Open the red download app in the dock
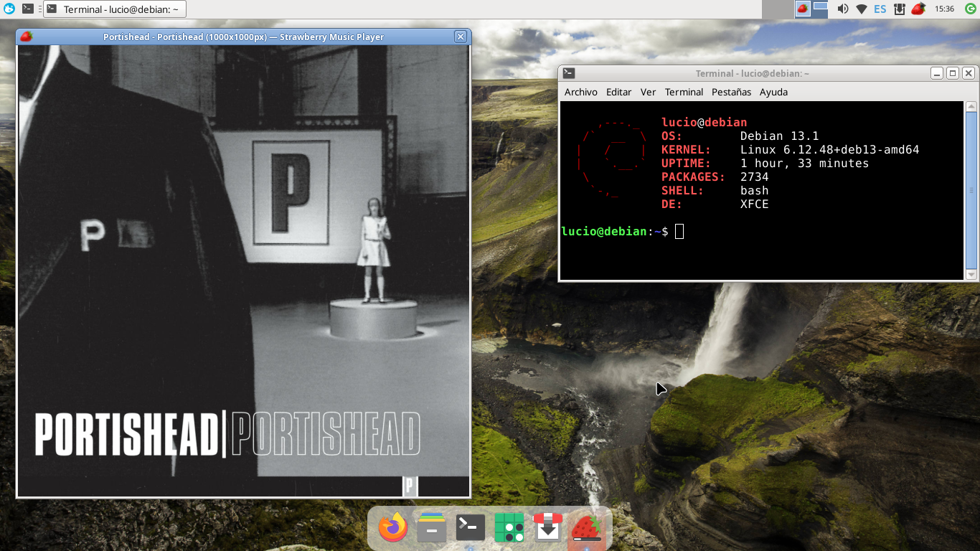Screen dimensions: 980x551 [548, 528]
